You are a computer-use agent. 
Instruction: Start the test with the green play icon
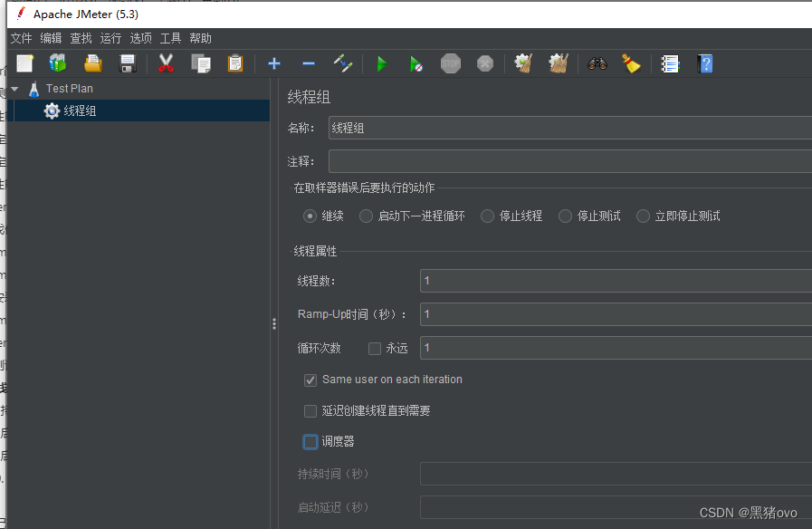pos(382,63)
